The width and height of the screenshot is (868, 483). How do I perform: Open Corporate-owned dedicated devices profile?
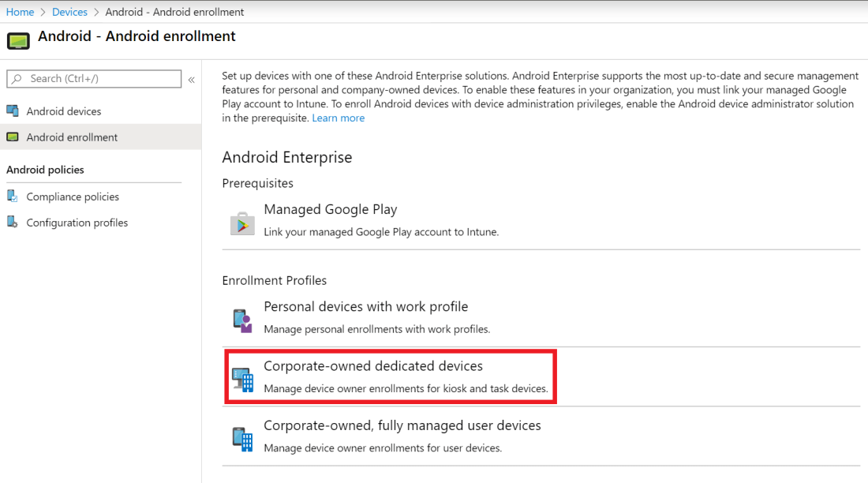point(373,366)
